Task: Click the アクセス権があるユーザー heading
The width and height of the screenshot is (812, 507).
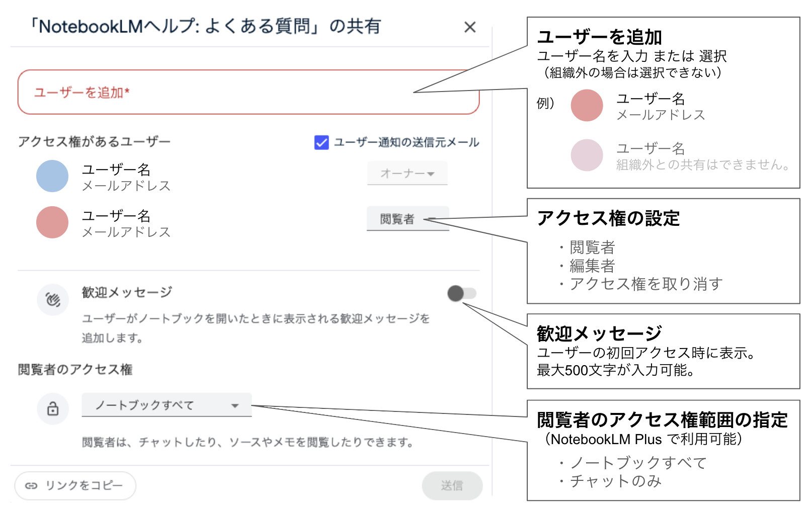Action: pyautogui.click(x=94, y=142)
